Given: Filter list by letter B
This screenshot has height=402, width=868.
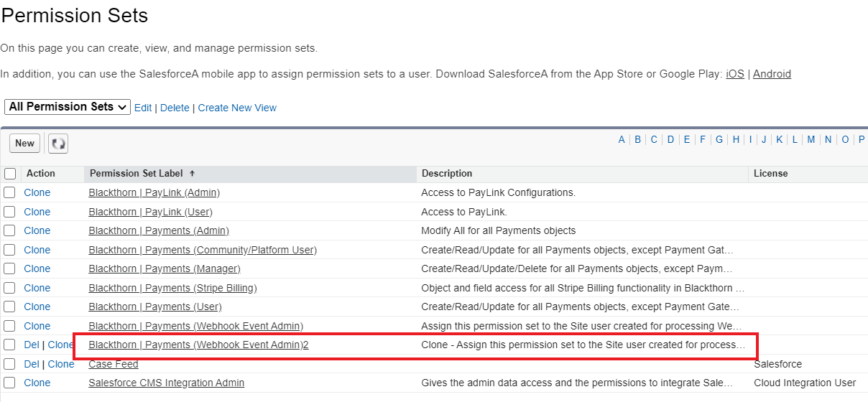Looking at the screenshot, I should click(x=637, y=140).
